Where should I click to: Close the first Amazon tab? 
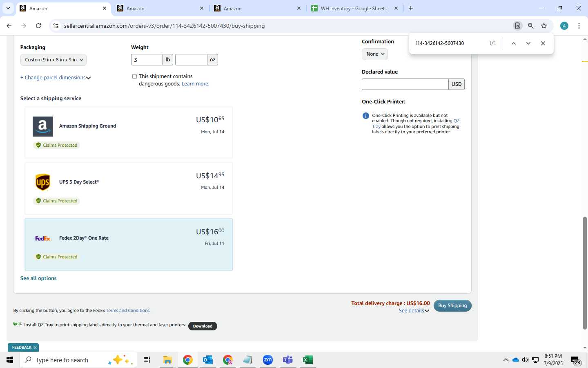pyautogui.click(x=105, y=8)
